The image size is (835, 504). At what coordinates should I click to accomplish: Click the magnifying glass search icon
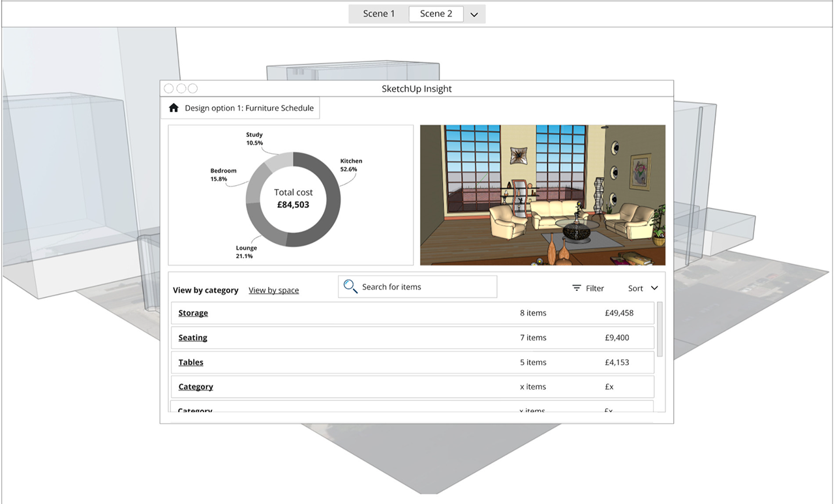coord(350,286)
